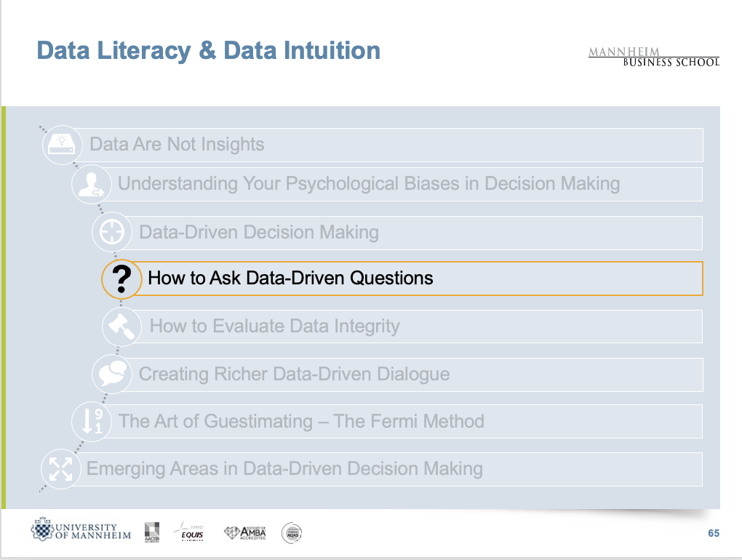The width and height of the screenshot is (742, 560).
Task: Click the gavel icon for Data Integrity
Action: click(121, 326)
